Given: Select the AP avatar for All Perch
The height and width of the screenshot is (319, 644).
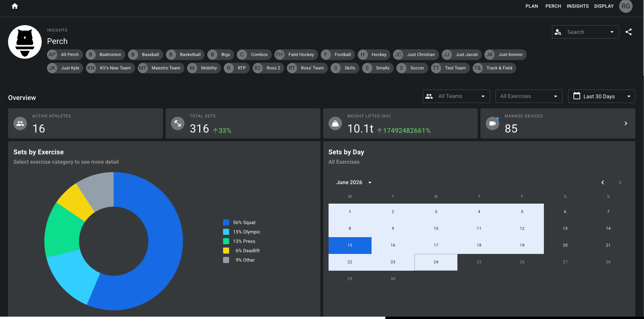Looking at the screenshot, I should coord(52,55).
